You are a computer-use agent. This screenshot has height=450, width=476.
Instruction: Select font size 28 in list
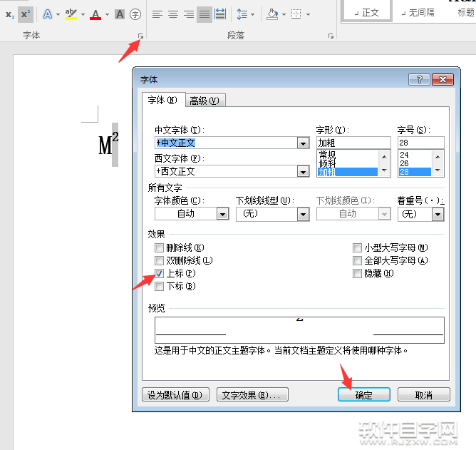[x=415, y=172]
